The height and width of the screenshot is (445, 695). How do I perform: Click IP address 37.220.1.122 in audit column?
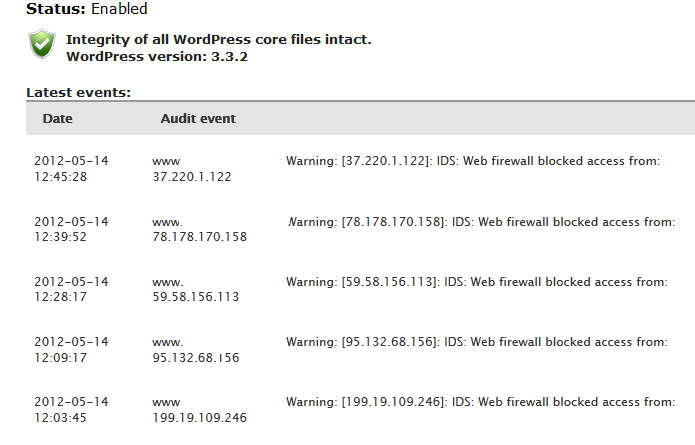(x=192, y=177)
